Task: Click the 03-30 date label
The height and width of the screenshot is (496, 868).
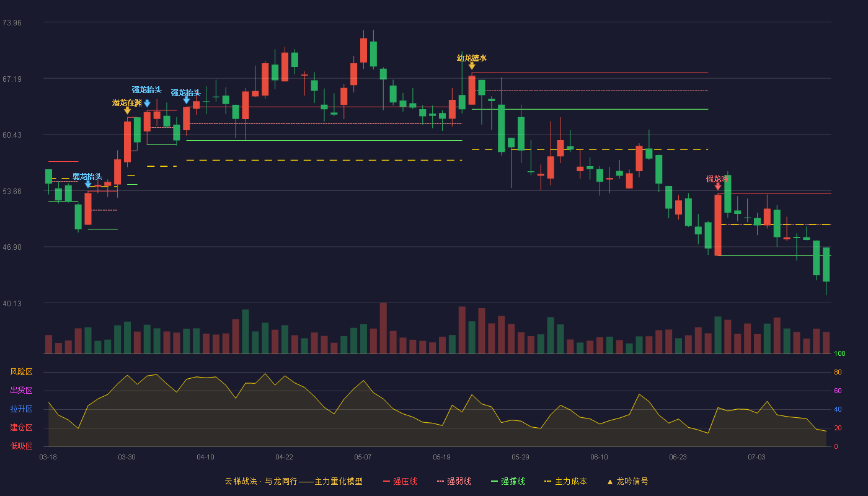Action: [x=126, y=457]
